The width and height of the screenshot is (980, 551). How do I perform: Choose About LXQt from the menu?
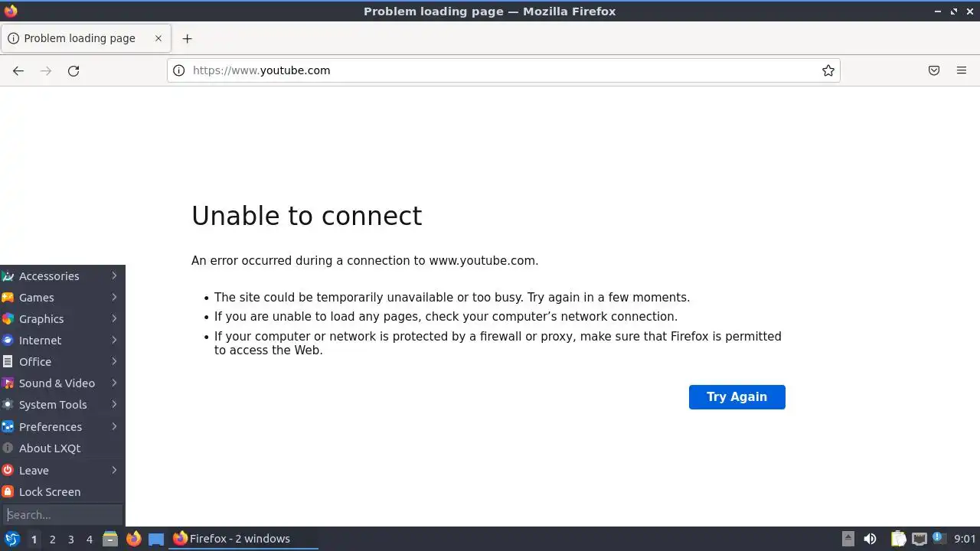click(62, 448)
